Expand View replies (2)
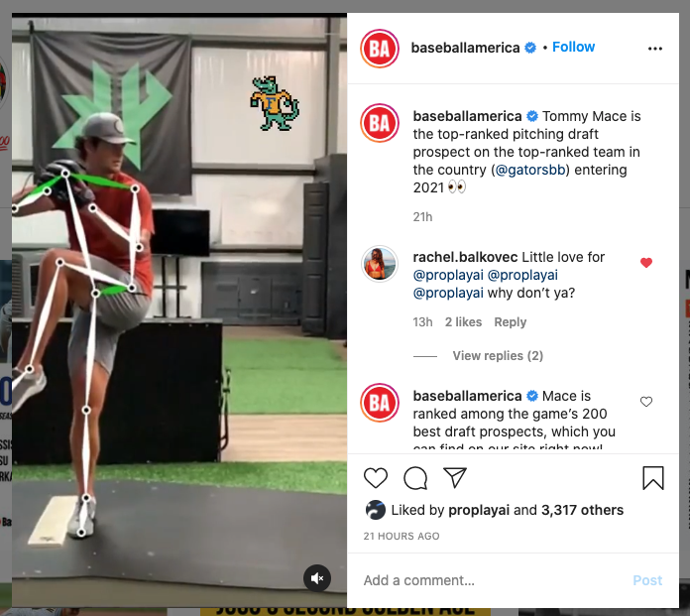This screenshot has height=616, width=690. tap(498, 355)
